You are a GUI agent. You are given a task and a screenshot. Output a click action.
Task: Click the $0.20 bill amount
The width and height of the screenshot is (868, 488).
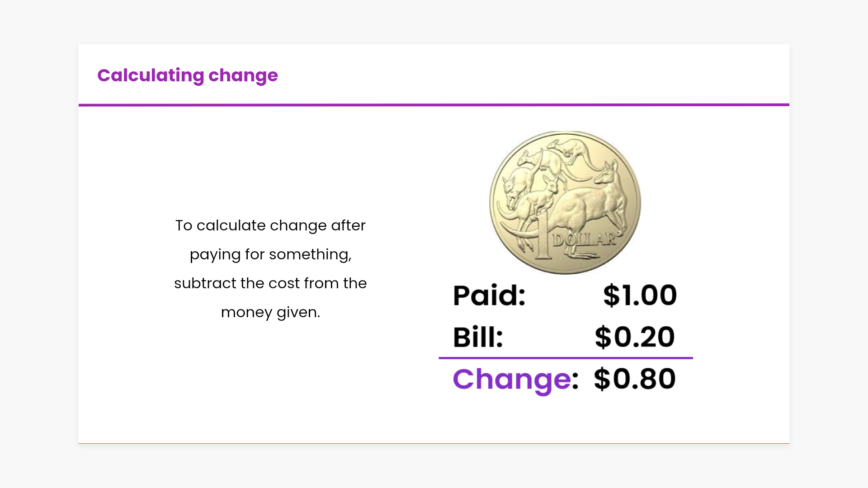[635, 337]
